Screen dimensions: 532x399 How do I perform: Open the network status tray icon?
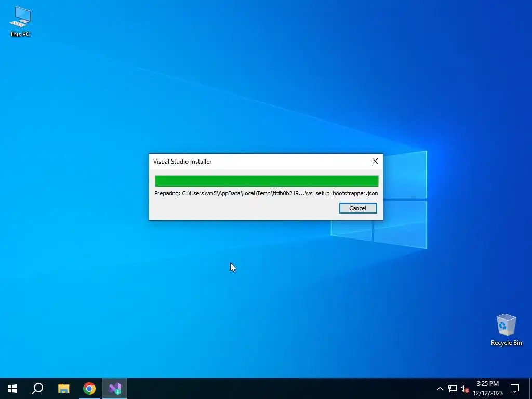tap(453, 389)
